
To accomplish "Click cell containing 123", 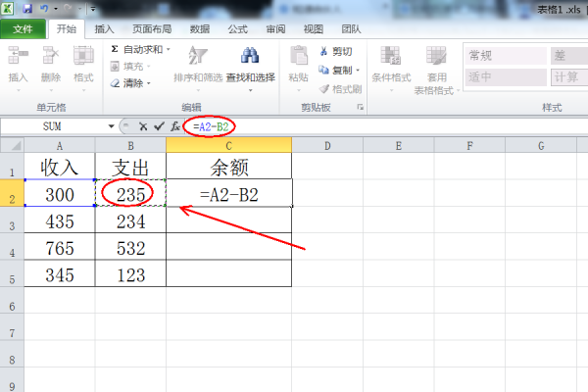I will [x=130, y=273].
